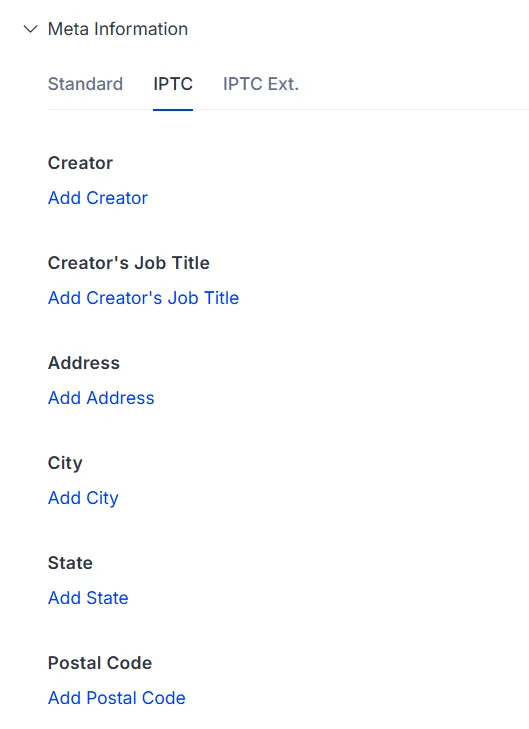Screen dimensions: 529x729
Task: Click the gray divider line under tabs
Action: (x=288, y=110)
